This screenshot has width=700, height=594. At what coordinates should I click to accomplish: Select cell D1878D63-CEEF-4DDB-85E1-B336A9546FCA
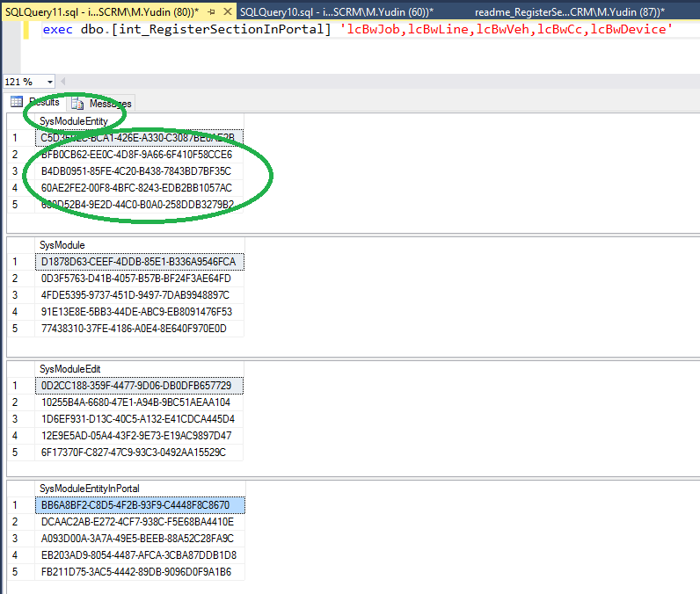[x=139, y=262]
